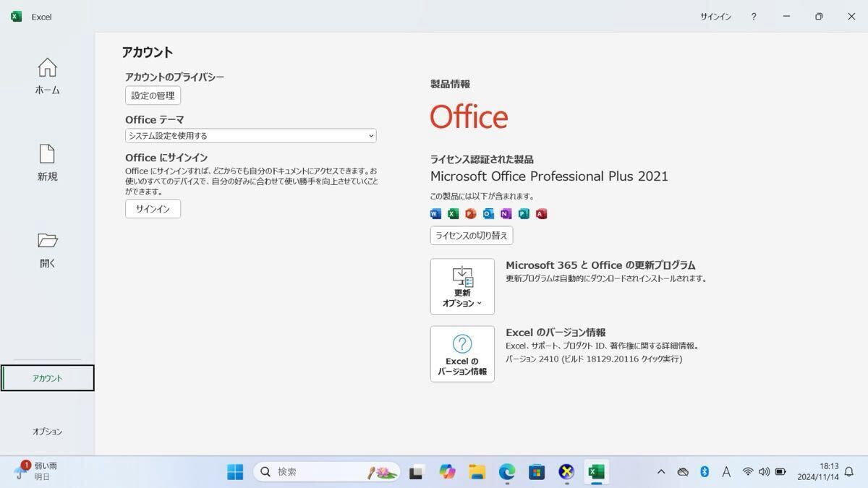Screen dimensions: 868x488
Task: Click the Access product icon
Action: tap(542, 213)
